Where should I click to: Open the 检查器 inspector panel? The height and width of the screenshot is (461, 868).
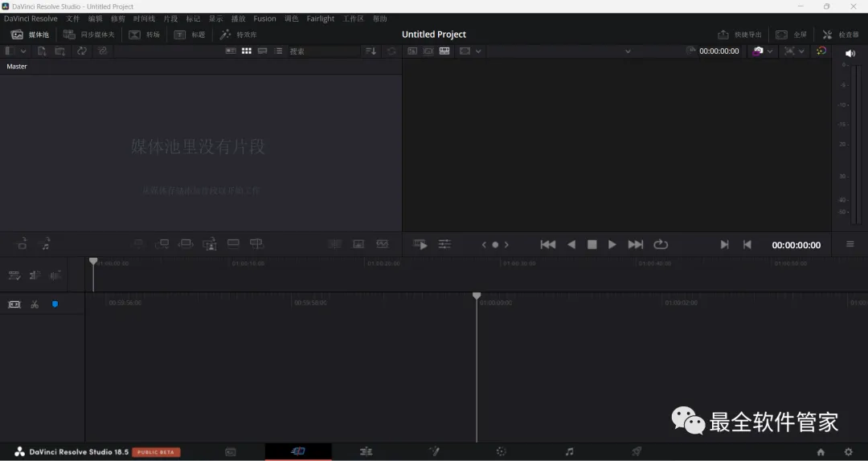pos(841,35)
